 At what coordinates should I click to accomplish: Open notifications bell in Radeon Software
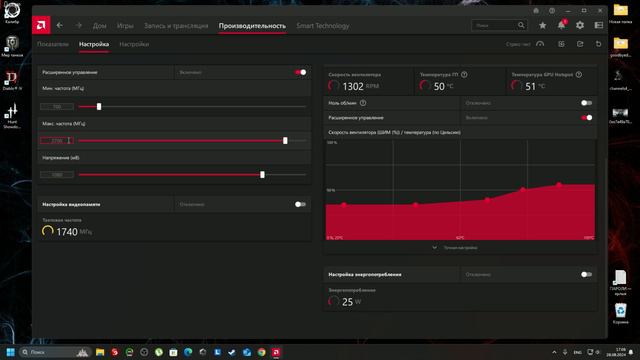(562, 25)
